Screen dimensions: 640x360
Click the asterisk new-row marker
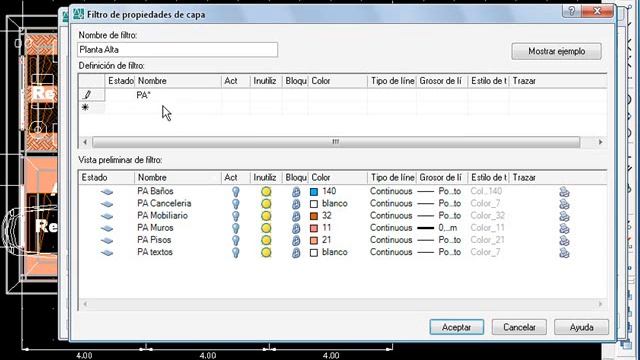tap(85, 107)
